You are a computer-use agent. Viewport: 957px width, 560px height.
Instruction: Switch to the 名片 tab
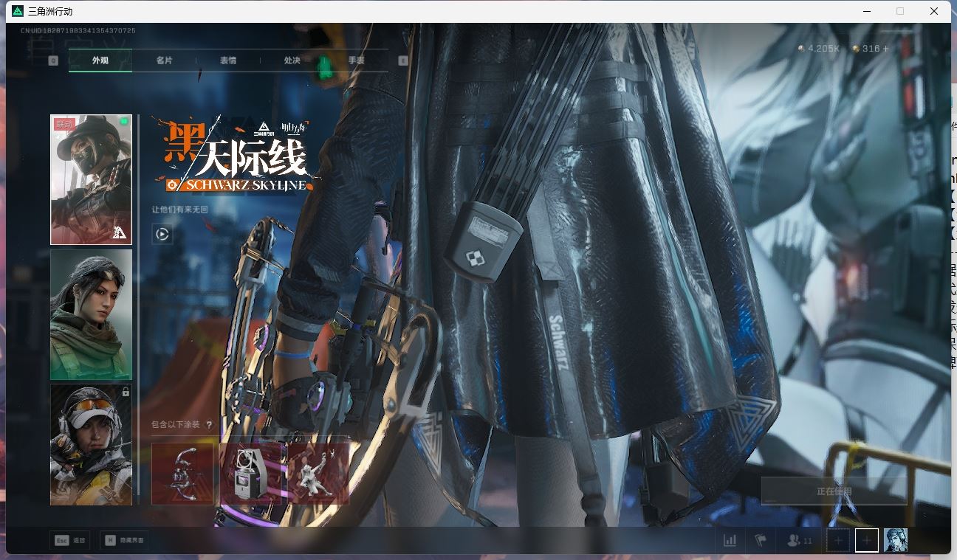click(x=164, y=61)
